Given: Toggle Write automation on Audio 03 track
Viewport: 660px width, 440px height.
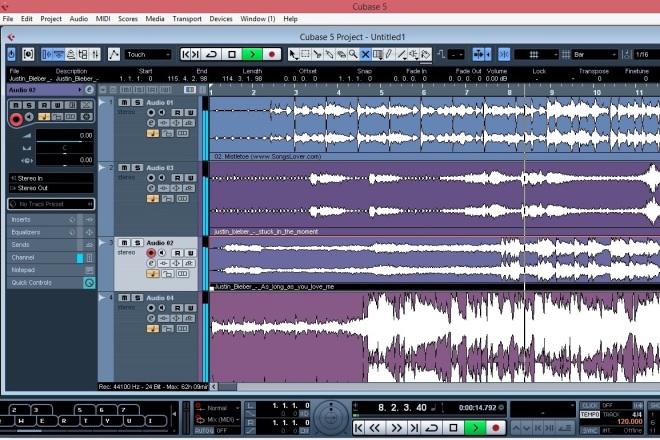Looking at the screenshot, I should 190,178.
